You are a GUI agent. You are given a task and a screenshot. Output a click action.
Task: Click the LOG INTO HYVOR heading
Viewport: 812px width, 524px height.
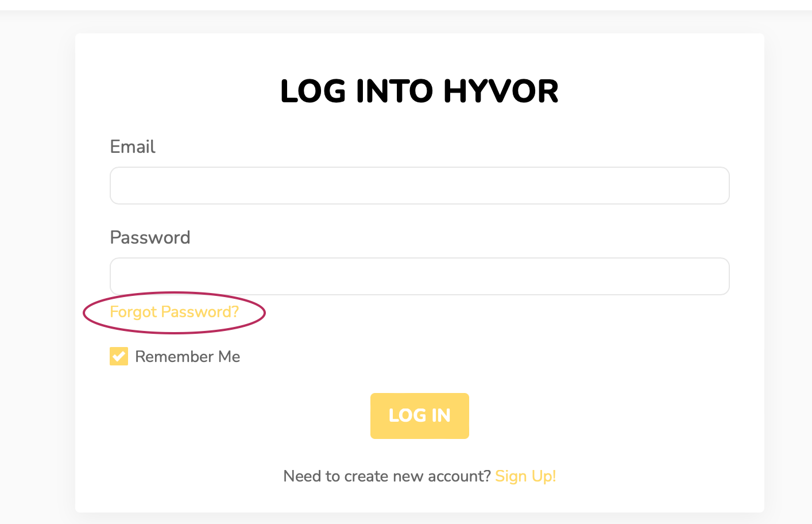pyautogui.click(x=420, y=91)
